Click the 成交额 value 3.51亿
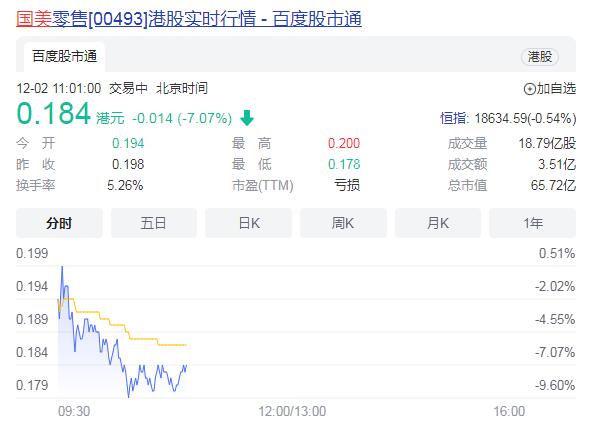615x429 pixels. (x=557, y=164)
